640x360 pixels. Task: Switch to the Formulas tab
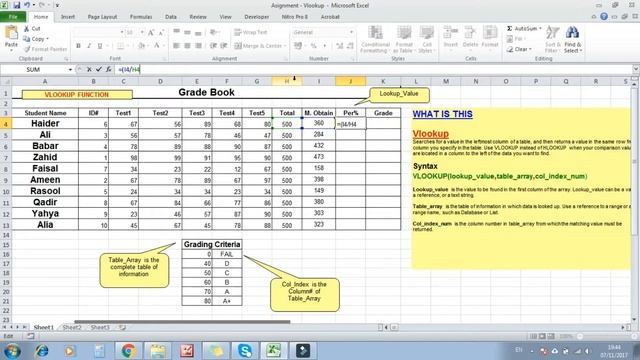(141, 17)
